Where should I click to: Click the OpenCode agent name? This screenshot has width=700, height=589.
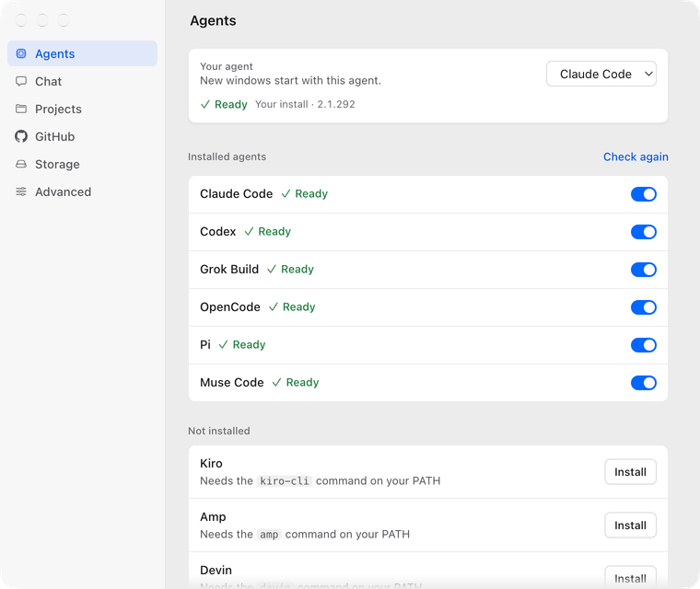click(230, 307)
